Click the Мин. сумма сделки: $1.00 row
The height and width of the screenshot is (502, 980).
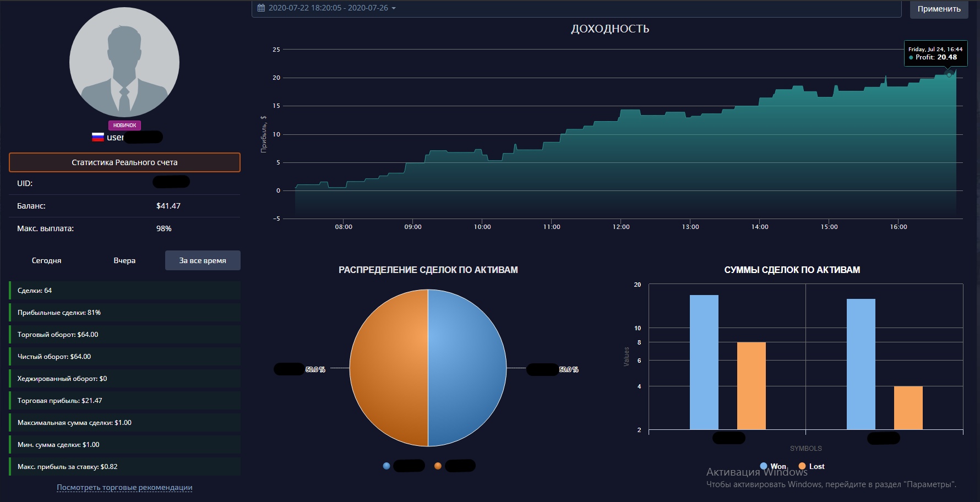point(125,445)
